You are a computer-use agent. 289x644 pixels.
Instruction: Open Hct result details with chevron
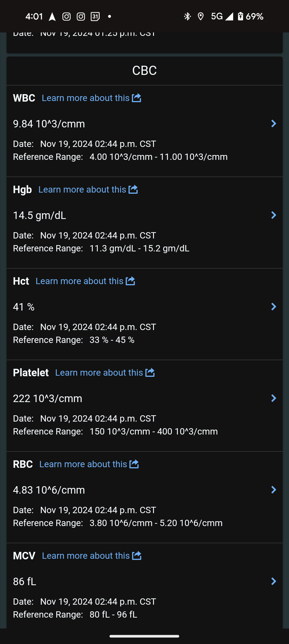click(274, 307)
